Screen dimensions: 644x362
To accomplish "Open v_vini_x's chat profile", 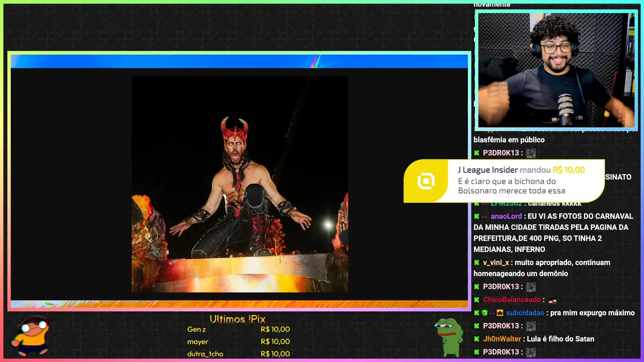I will pyautogui.click(x=497, y=262).
